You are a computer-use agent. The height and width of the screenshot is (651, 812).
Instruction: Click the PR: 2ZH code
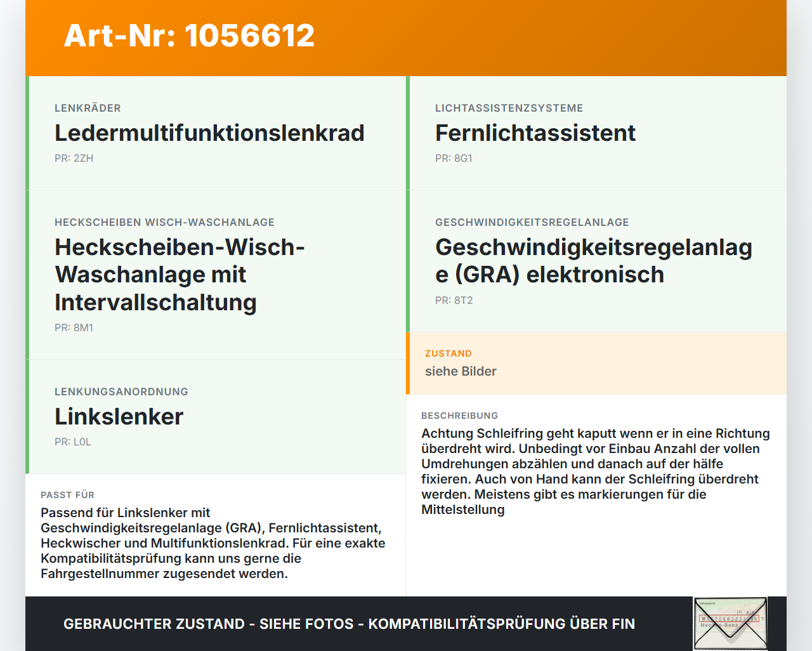click(x=74, y=158)
